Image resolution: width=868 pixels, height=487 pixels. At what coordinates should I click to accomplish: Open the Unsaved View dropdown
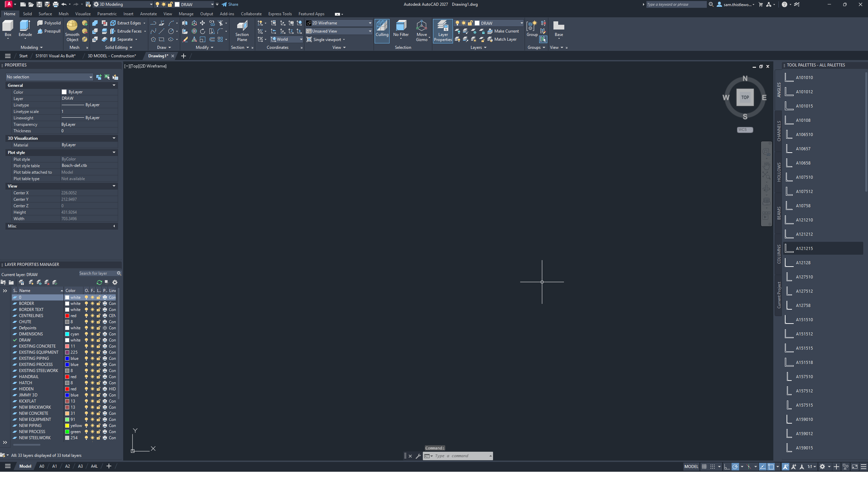[x=339, y=31]
